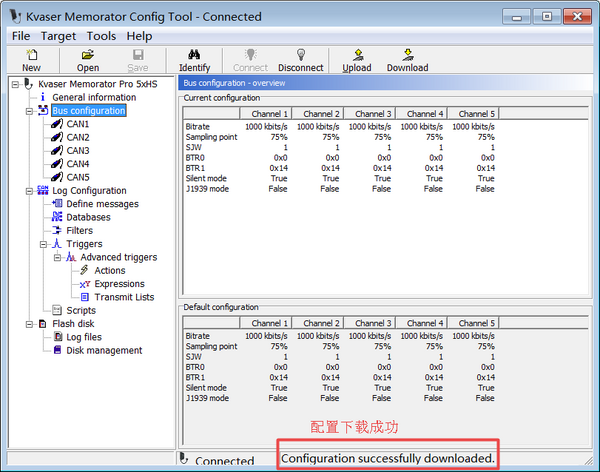Click the 'Bus configuration - overview' header

pyautogui.click(x=234, y=83)
